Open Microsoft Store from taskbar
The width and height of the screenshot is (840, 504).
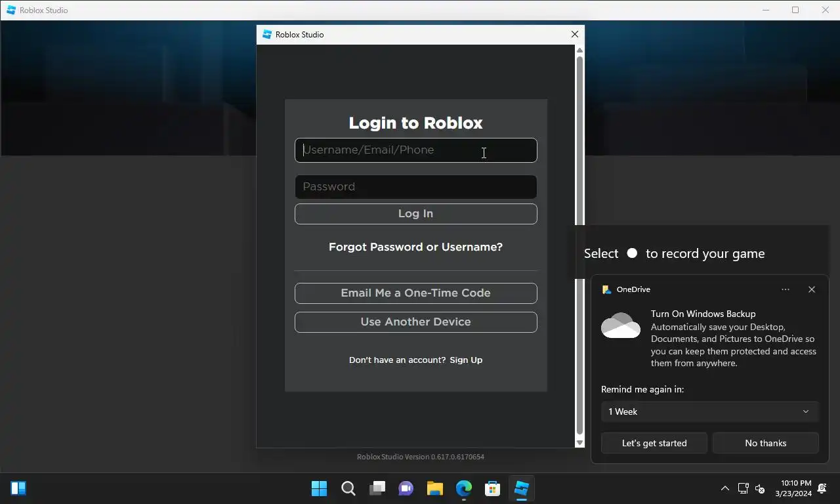tap(493, 488)
